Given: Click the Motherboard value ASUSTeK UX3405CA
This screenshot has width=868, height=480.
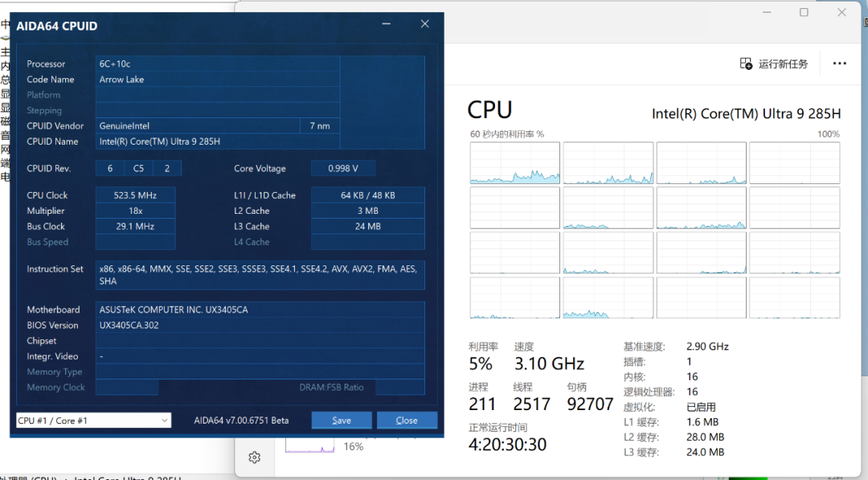Looking at the screenshot, I should (260, 310).
